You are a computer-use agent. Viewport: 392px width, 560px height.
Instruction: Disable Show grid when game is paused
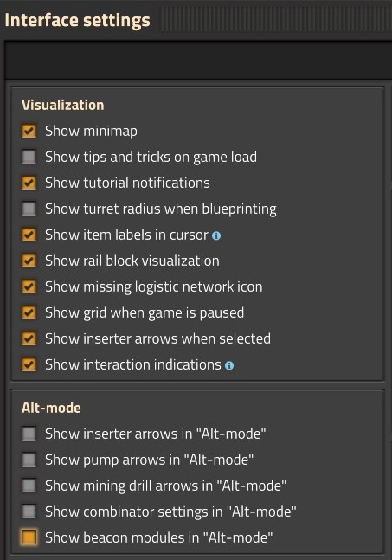coord(29,312)
